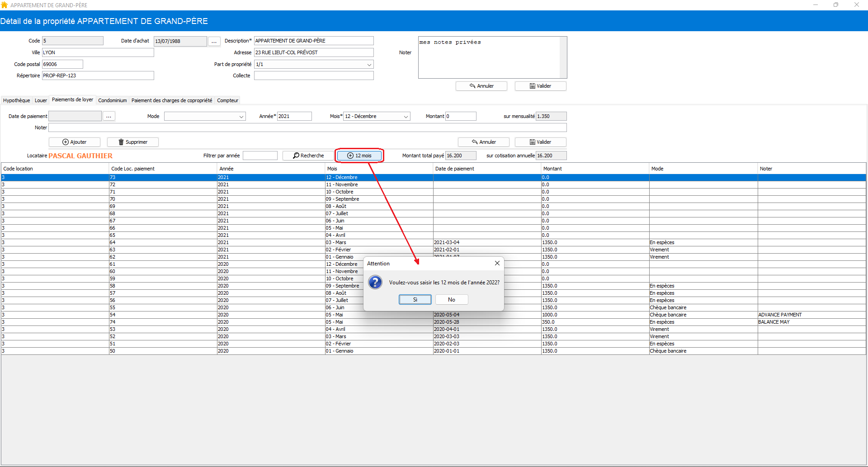Open the Condominium tab
The height and width of the screenshot is (467, 868).
tap(113, 100)
